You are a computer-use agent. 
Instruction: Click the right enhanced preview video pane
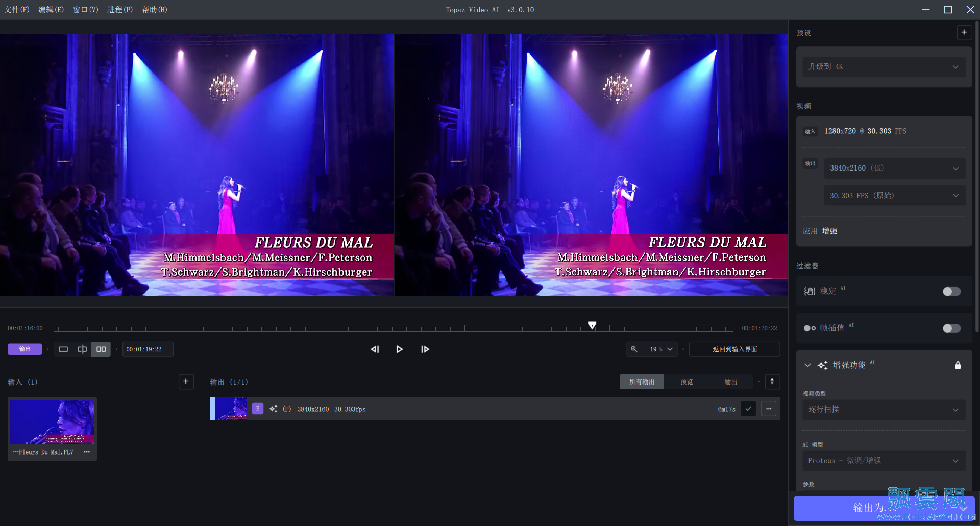(x=592, y=165)
